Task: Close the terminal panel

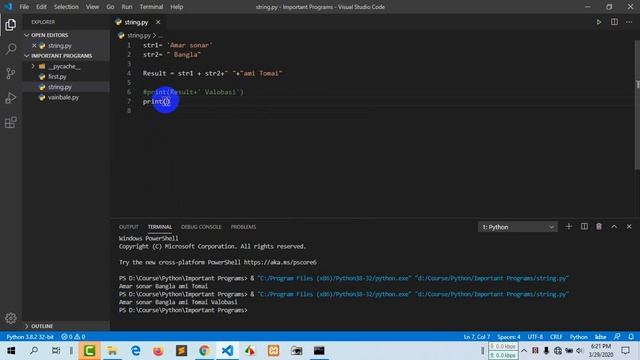Action: pyautogui.click(x=629, y=227)
